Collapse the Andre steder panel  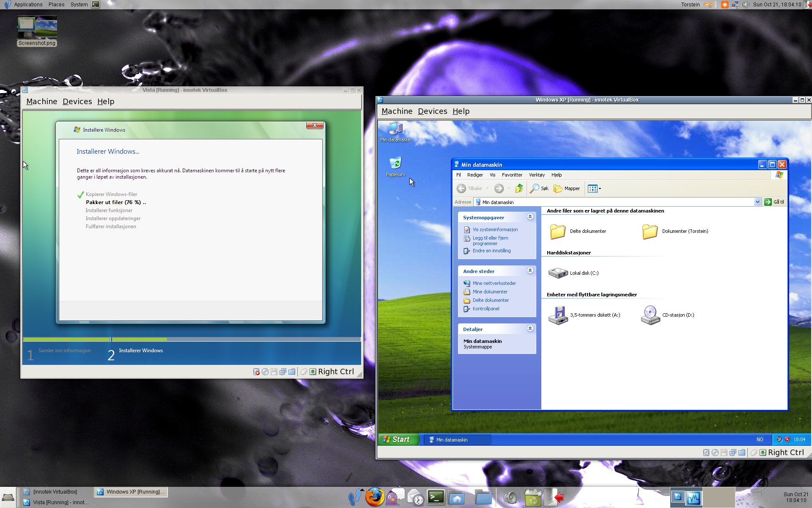pos(530,271)
